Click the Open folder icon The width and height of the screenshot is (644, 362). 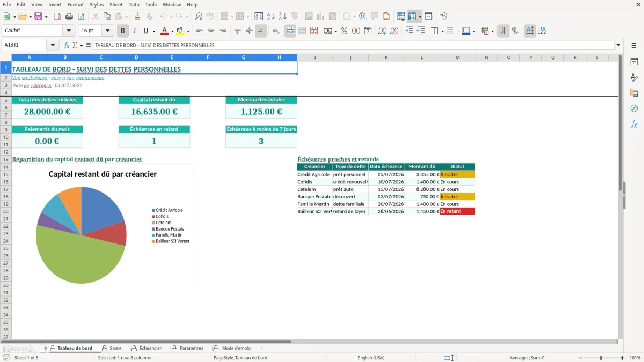(22, 17)
